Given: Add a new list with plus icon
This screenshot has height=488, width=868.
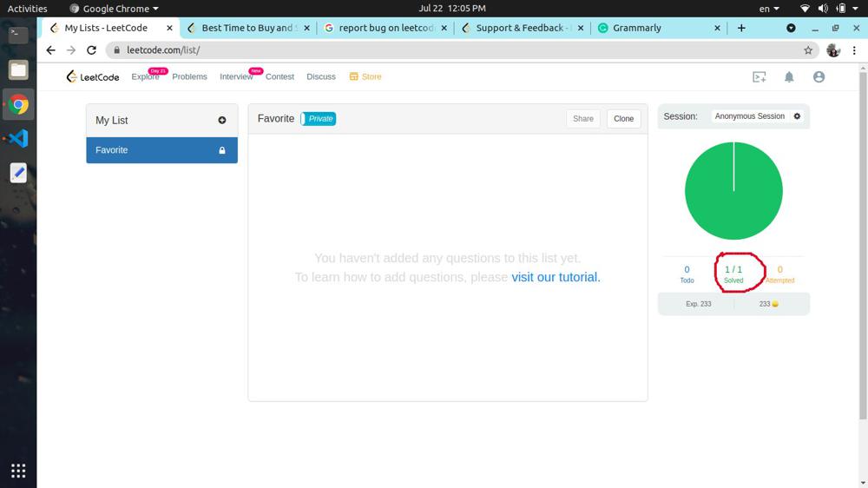Looking at the screenshot, I should click(x=222, y=121).
